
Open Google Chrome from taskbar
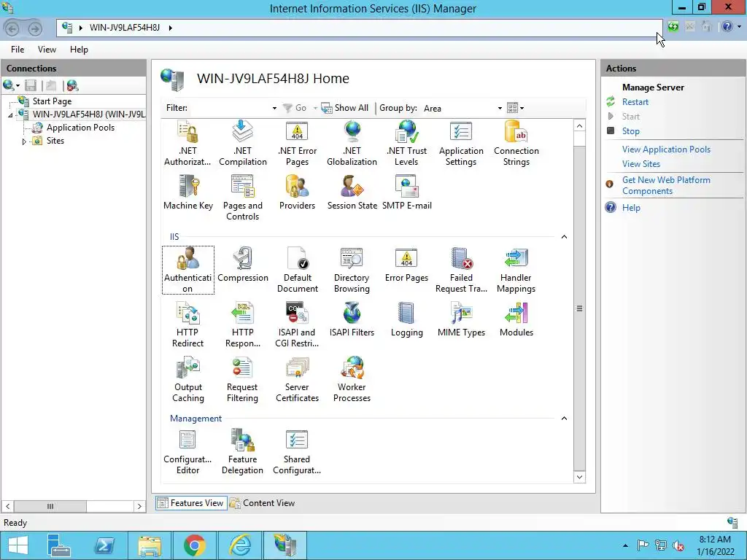tap(195, 545)
